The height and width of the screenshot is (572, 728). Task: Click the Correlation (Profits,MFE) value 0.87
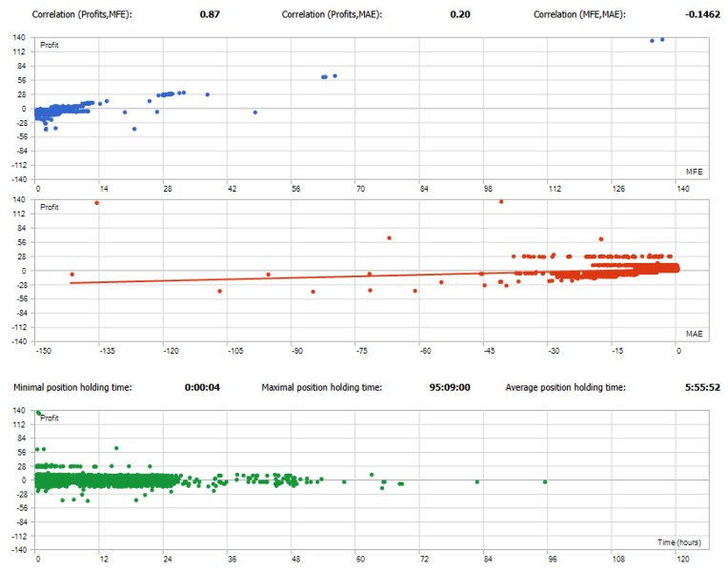coord(210,14)
